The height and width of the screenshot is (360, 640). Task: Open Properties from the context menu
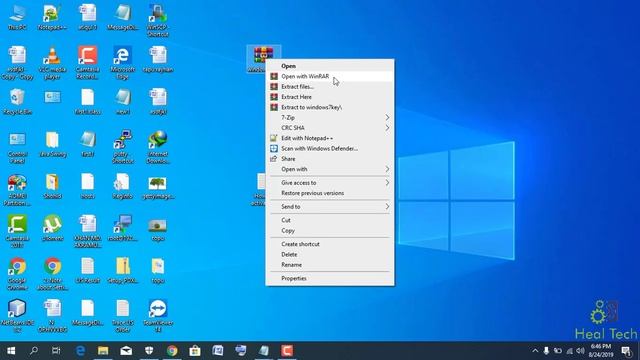coord(330,278)
